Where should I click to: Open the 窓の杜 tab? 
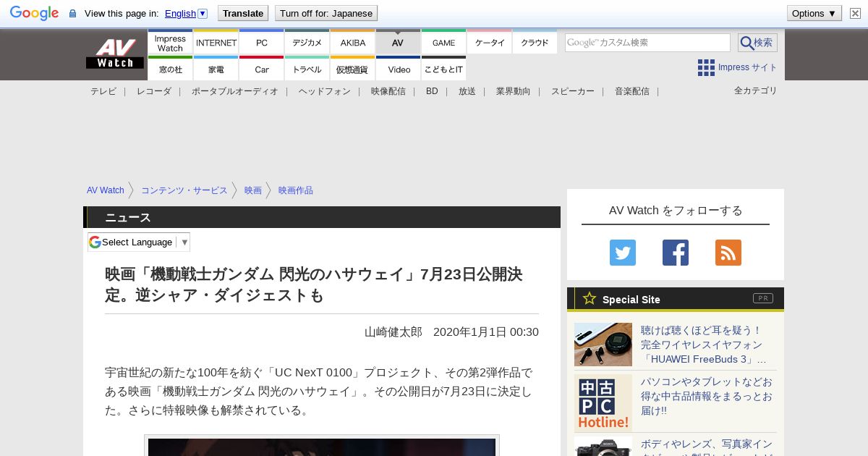(x=170, y=69)
